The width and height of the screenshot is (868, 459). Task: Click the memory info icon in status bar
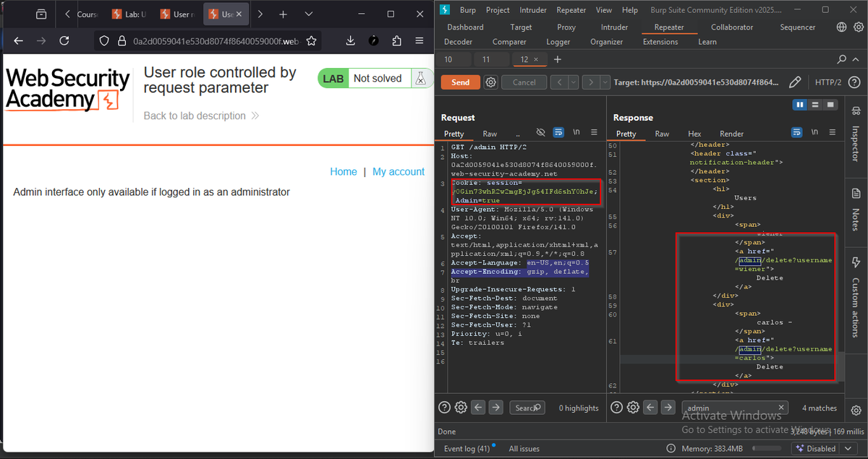click(672, 449)
